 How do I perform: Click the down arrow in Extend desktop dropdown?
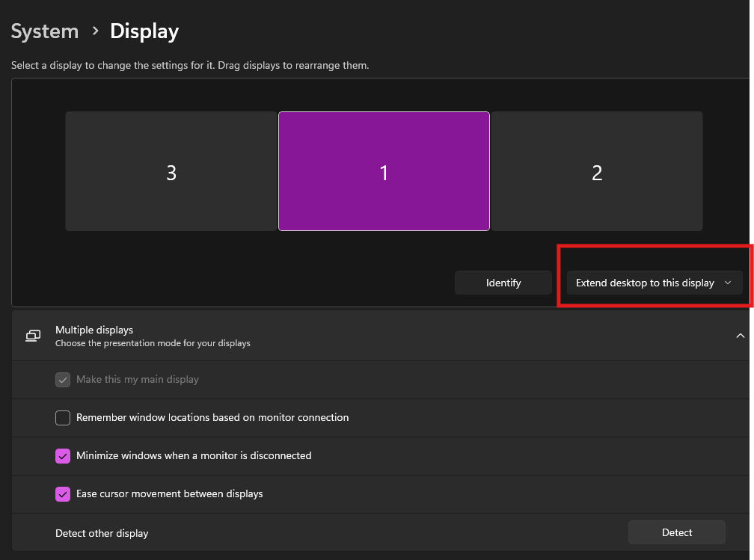tap(728, 283)
